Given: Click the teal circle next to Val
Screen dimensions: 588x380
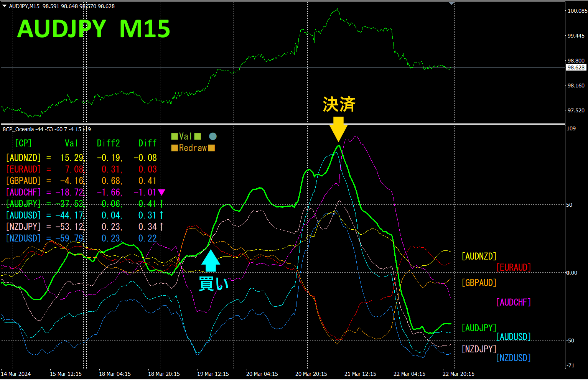Looking at the screenshot, I should pos(213,136).
